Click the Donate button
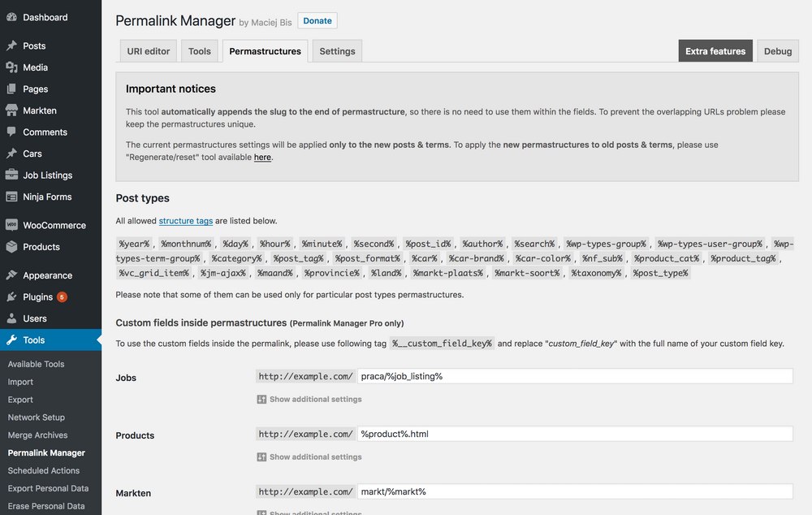The height and width of the screenshot is (515, 812). tap(317, 21)
